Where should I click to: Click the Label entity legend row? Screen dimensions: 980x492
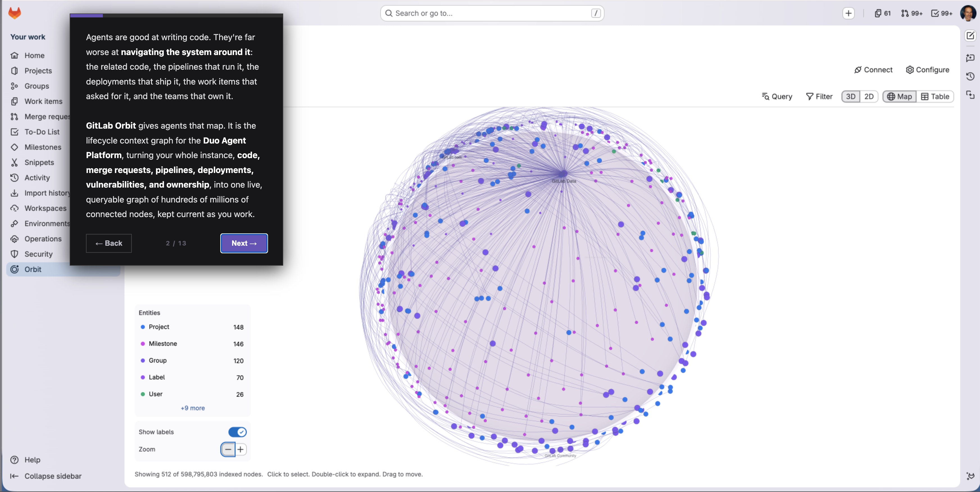tap(192, 377)
